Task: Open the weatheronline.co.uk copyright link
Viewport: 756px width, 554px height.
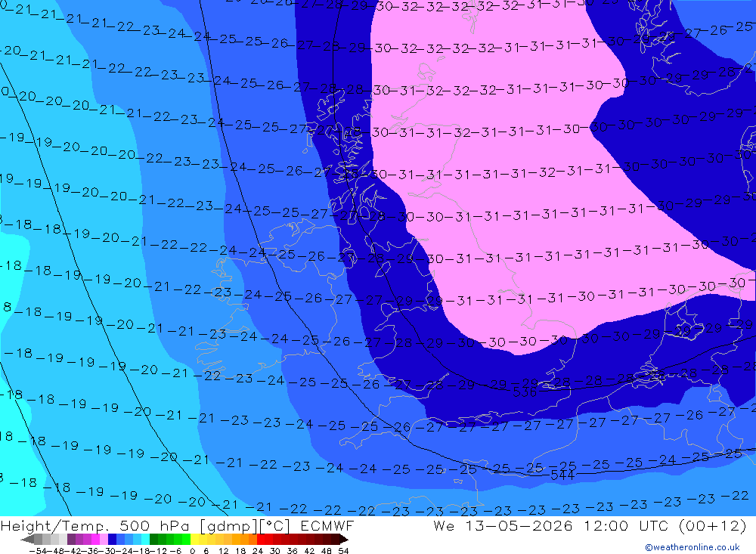Action: tap(692, 547)
